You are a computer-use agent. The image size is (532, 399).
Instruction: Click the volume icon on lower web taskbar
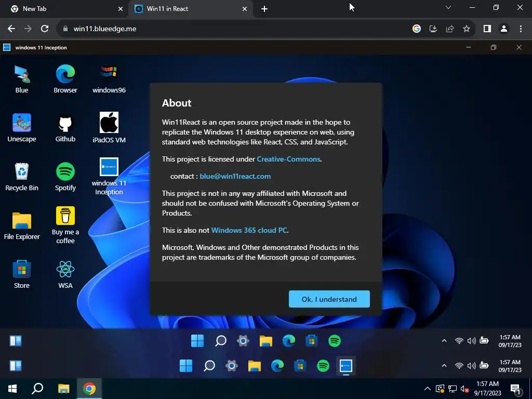471,365
